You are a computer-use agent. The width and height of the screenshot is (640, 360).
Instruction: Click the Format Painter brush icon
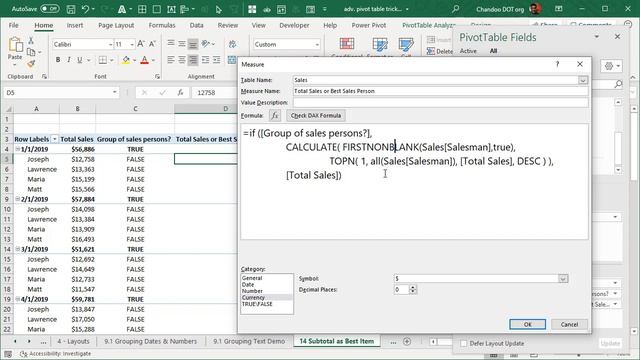point(31,64)
